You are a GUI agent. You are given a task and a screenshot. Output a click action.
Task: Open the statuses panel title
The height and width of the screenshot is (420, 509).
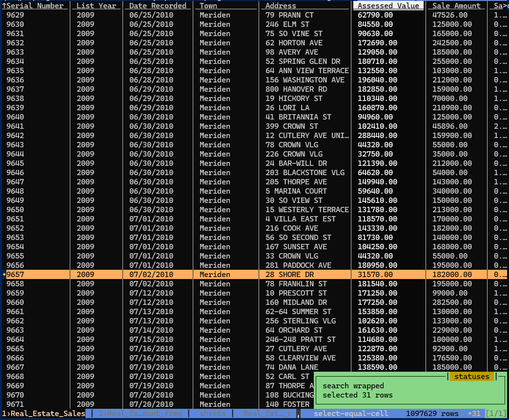point(471,377)
